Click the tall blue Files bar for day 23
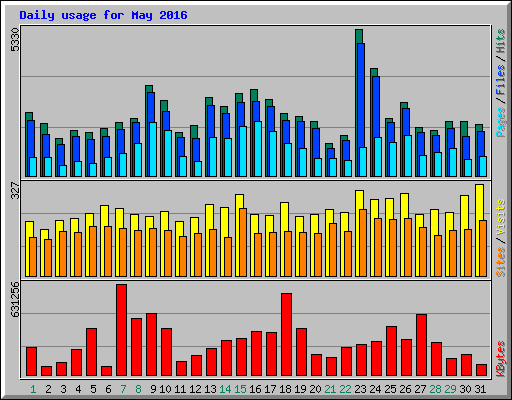This screenshot has height=400, width=512. point(361,95)
